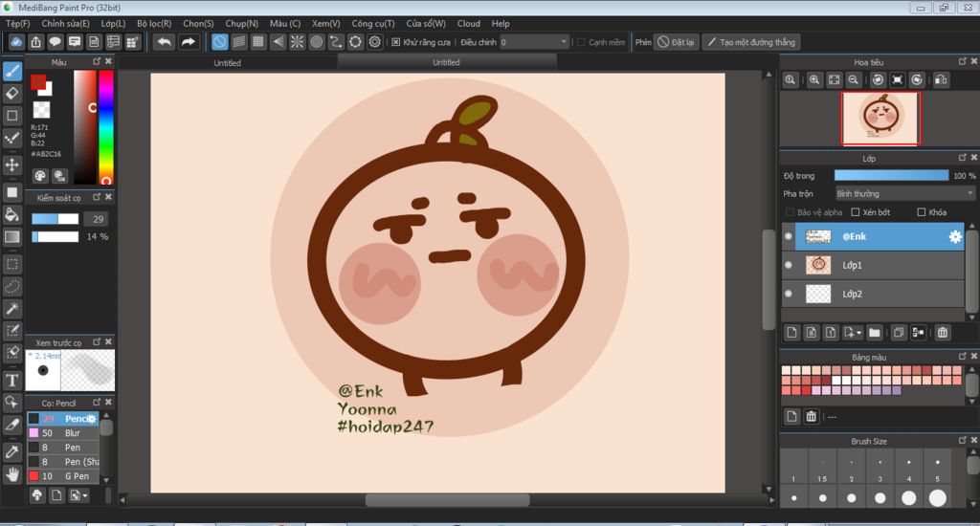Zoom in using Navigator magnifier plus
This screenshot has width=980, height=526.
click(814, 80)
